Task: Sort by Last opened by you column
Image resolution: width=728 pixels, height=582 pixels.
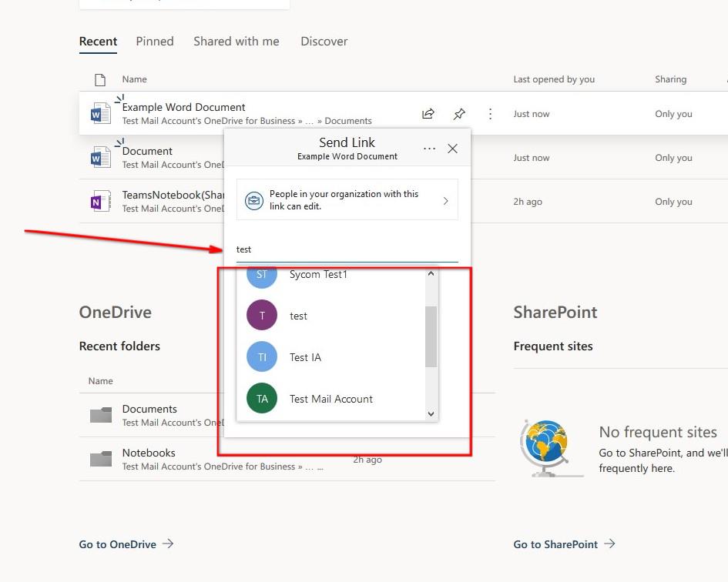Action: click(x=554, y=79)
